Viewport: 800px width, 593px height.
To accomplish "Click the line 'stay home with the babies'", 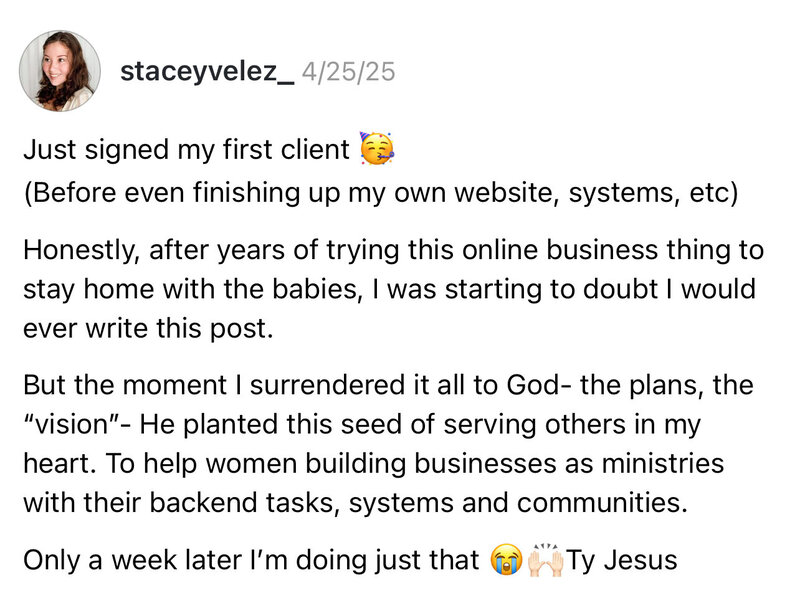I will click(389, 289).
